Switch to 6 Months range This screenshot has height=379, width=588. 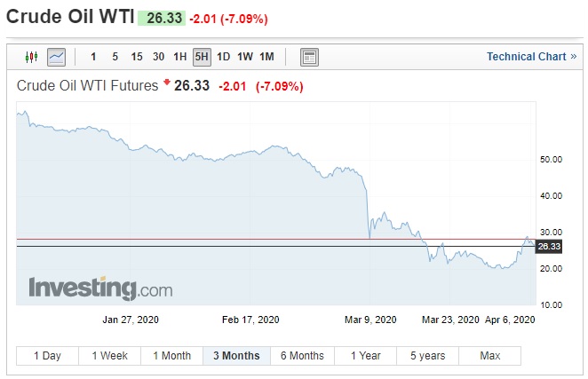coord(302,356)
